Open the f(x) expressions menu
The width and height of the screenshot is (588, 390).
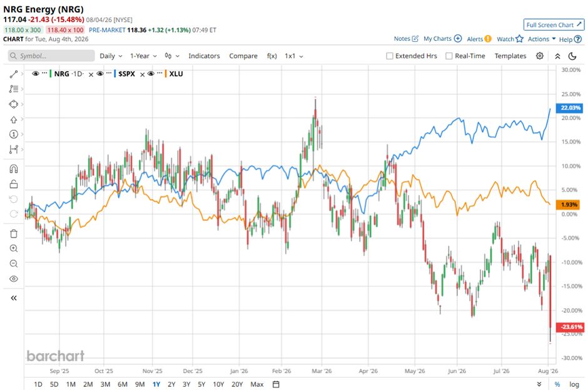click(272, 56)
